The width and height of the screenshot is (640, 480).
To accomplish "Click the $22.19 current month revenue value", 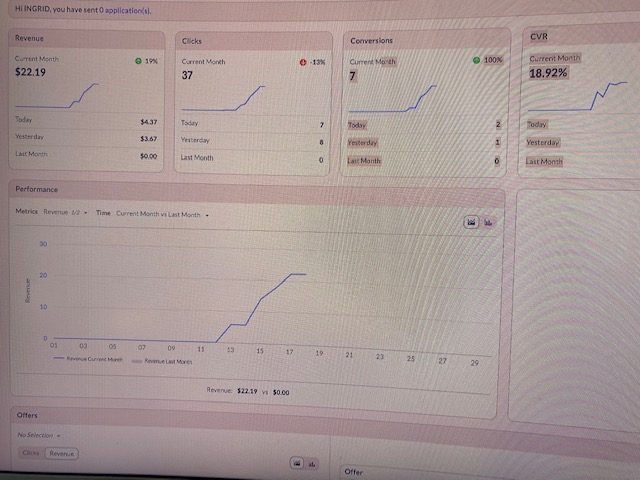I will [30, 72].
